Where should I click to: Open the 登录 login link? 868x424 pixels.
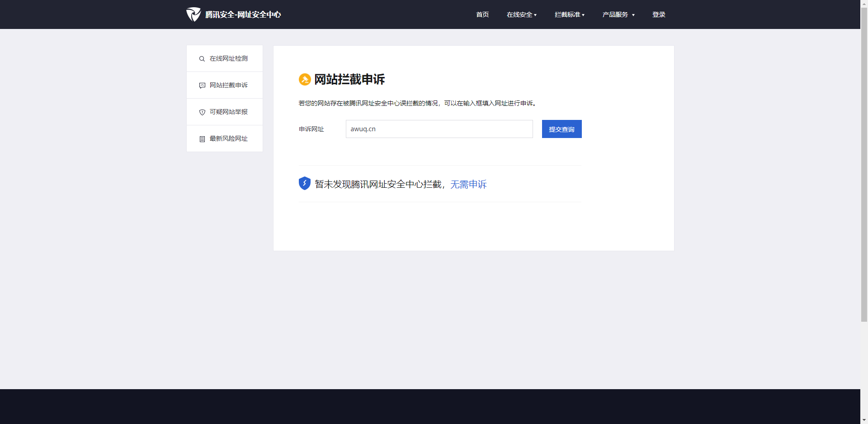point(659,14)
